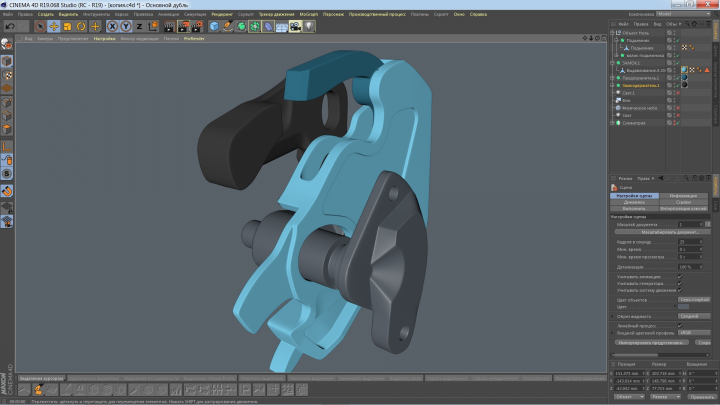Click the orange triangle tag on Выдавливание
Viewport: 720px width, 405px height.
tap(707, 70)
